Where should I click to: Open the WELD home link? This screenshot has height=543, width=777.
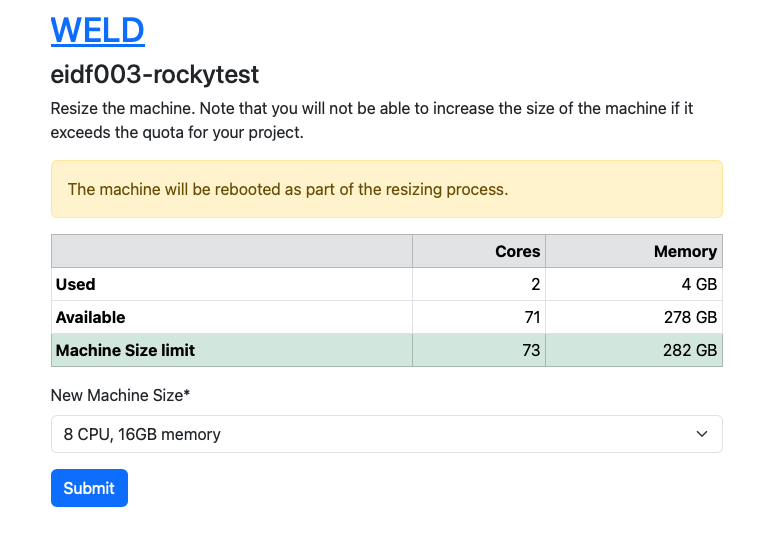click(98, 31)
